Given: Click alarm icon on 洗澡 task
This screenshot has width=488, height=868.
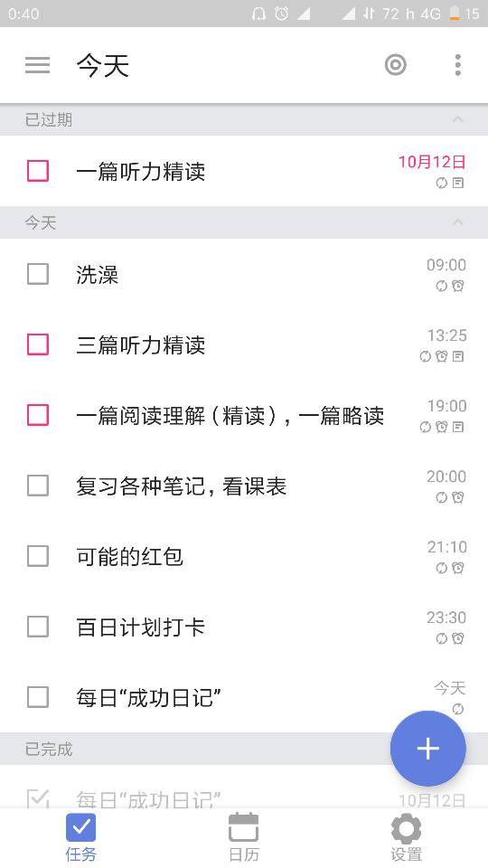Looking at the screenshot, I should (458, 287).
